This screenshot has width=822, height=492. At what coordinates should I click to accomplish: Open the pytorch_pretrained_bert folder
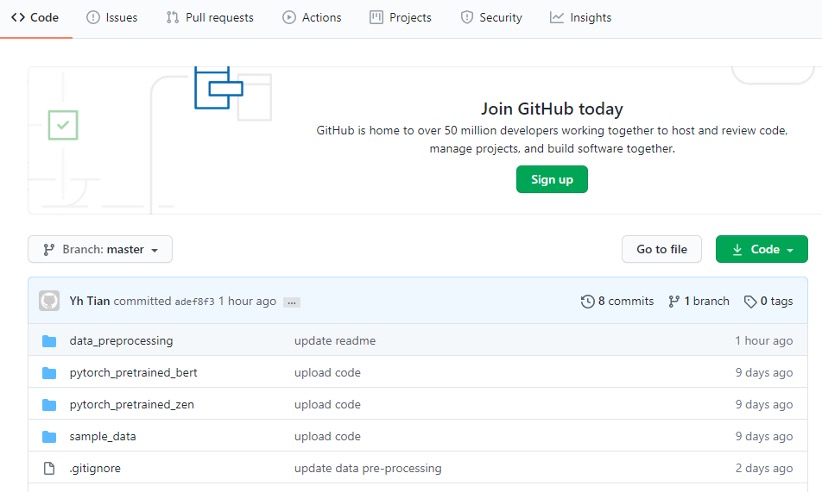[134, 373]
